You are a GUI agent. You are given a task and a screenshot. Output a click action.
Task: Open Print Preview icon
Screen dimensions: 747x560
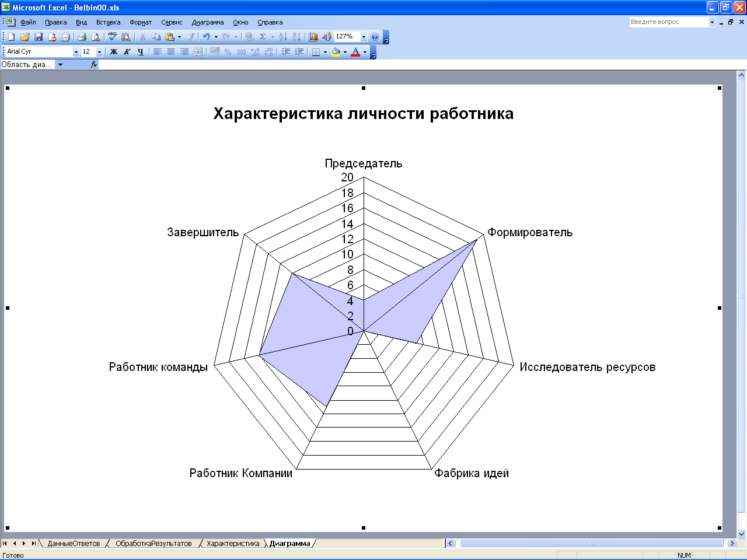[x=96, y=37]
